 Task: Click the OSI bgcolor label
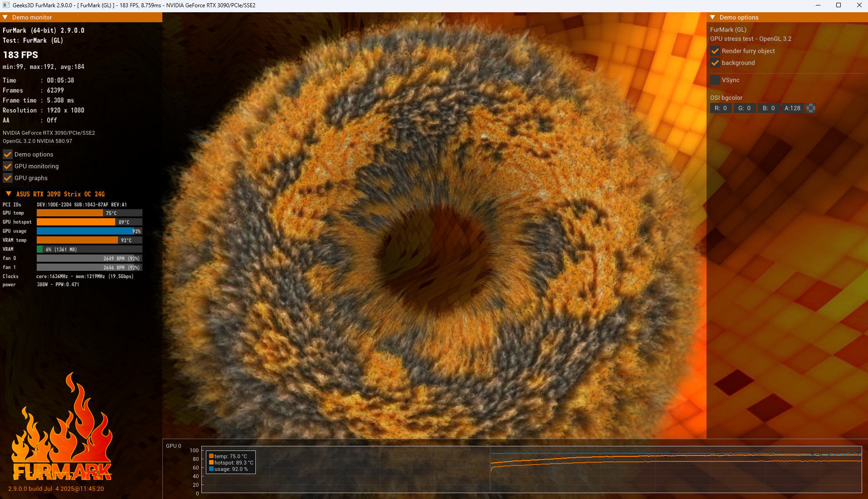pyautogui.click(x=726, y=98)
